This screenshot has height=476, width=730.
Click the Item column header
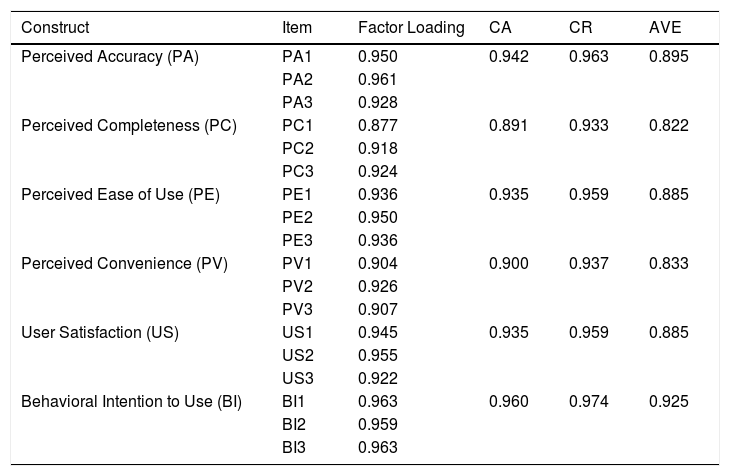pos(296,28)
